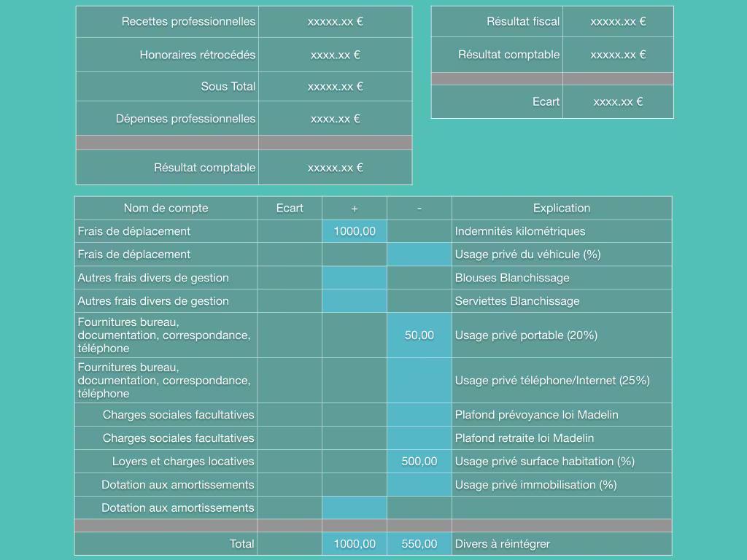Click Indemnités kilométriques explanation
747x560 pixels.
tap(519, 231)
